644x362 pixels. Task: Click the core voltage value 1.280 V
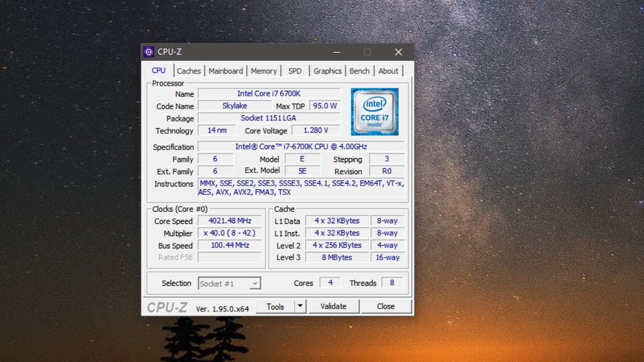click(316, 130)
